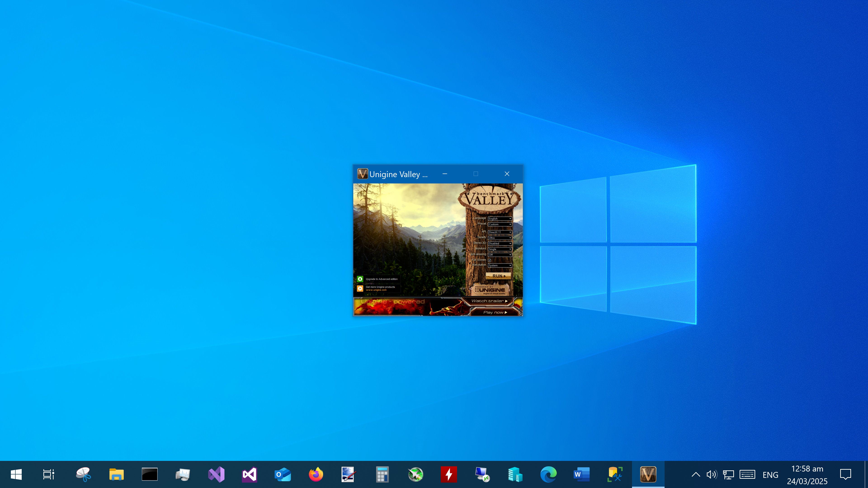The image size is (868, 488).
Task: Expand the Anti-aliasing dropdown
Action: [500, 255]
